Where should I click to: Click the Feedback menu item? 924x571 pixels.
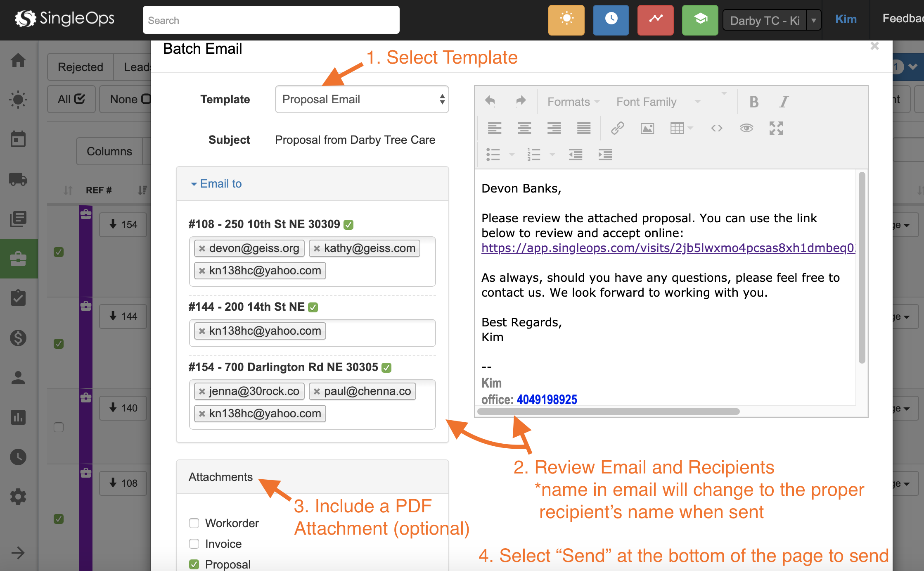pos(903,19)
